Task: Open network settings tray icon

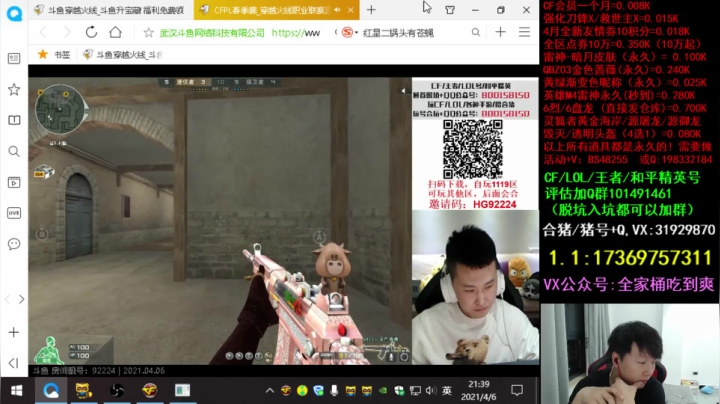Action: tap(415, 391)
